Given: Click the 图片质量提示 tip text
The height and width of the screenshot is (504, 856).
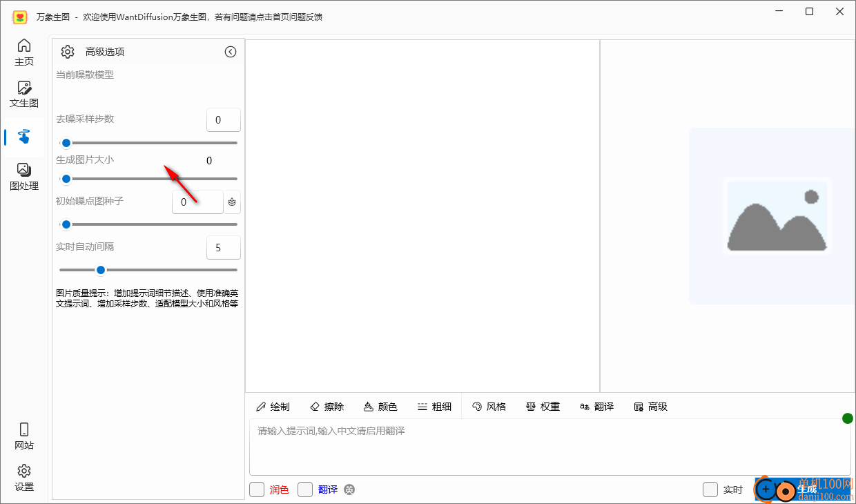Looking at the screenshot, I should [x=147, y=298].
